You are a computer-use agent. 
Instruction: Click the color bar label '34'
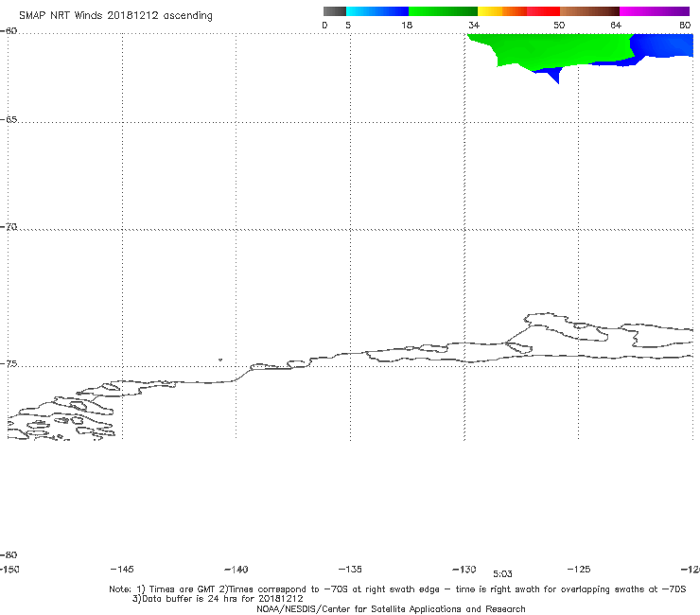pos(474,25)
